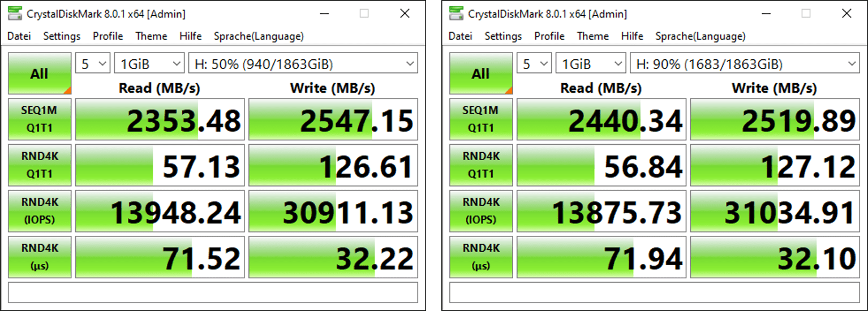Click random write value 126.61
Screen dimensions: 868x311
coord(333,165)
